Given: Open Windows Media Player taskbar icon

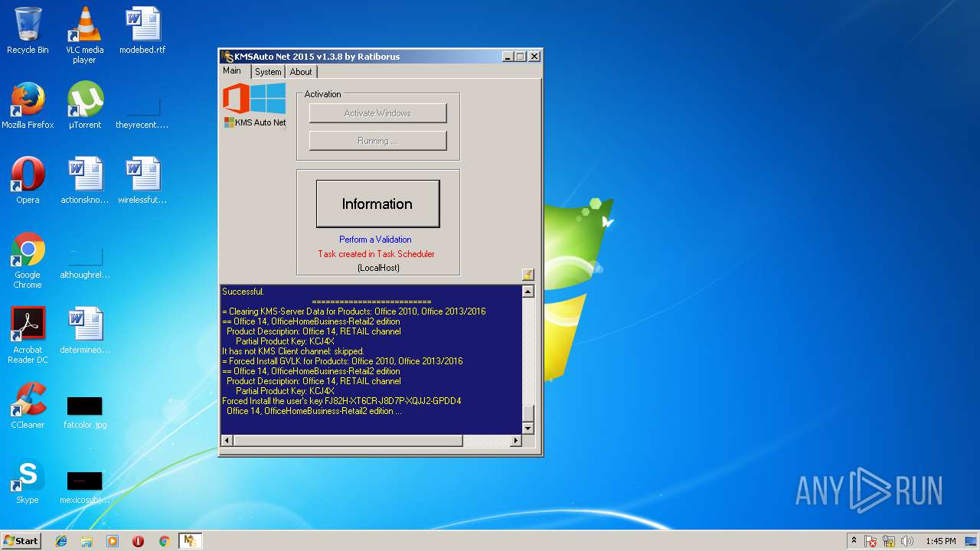Looking at the screenshot, I should pos(113,541).
